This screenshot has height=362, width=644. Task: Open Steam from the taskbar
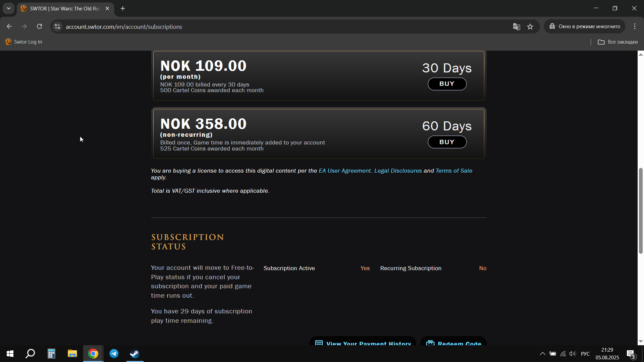point(135,354)
